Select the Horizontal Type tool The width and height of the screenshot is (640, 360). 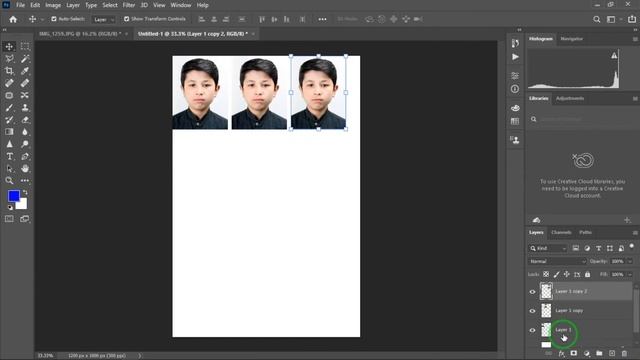click(9, 156)
